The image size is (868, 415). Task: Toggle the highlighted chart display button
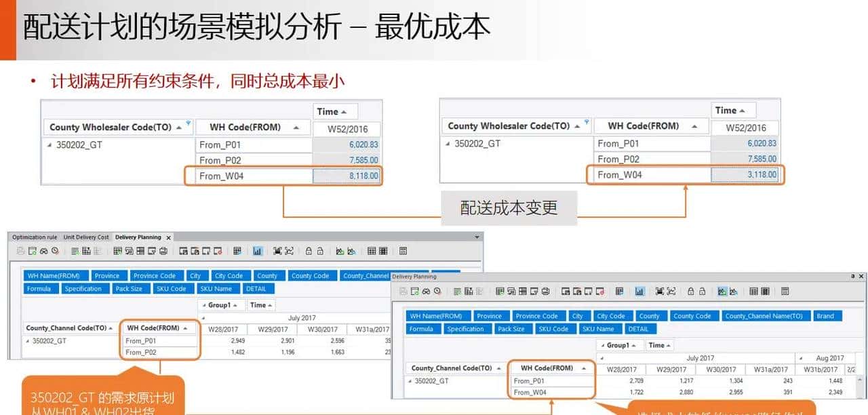coord(259,250)
